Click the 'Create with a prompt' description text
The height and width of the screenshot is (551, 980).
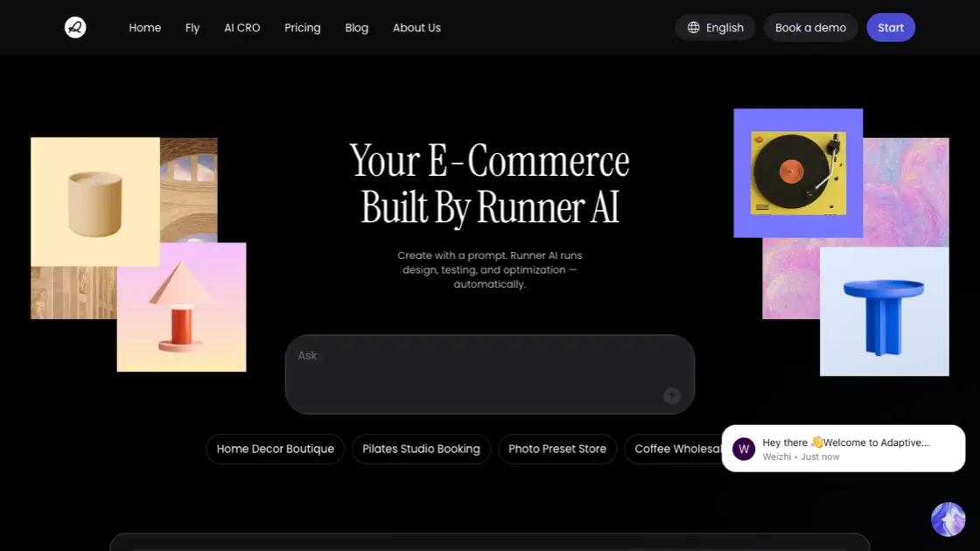pos(489,270)
